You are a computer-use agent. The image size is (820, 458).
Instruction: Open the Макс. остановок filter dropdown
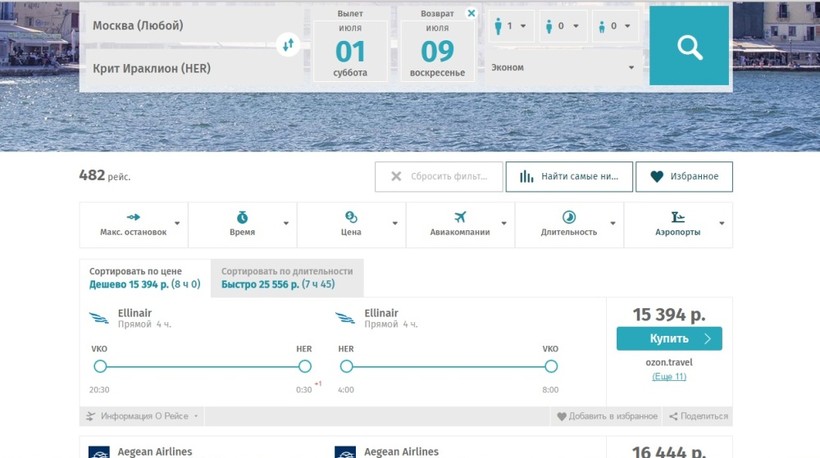pyautogui.click(x=133, y=224)
